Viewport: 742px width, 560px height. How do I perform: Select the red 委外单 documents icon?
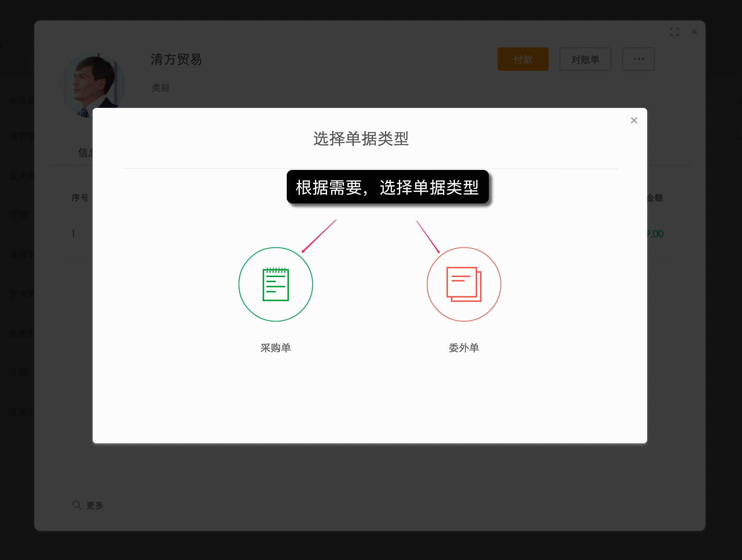(463, 284)
